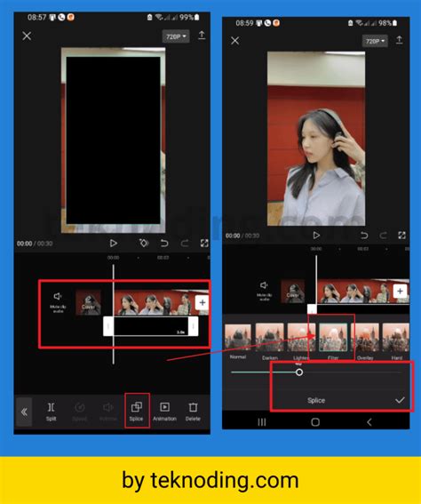421x504 pixels.
Task: Tap the Android back button
Action: 369,422
